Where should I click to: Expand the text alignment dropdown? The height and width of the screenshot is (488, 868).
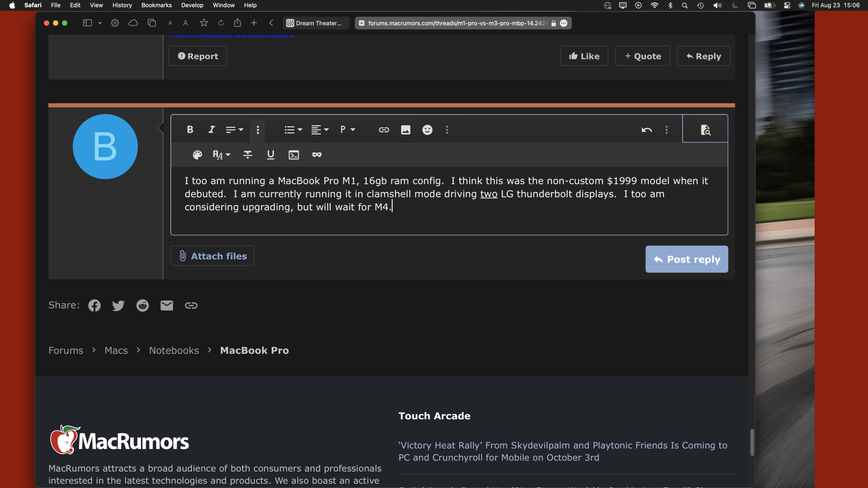point(320,130)
